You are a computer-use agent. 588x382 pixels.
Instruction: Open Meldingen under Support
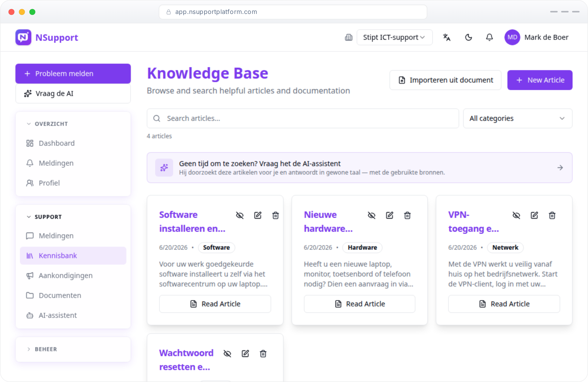[73, 236]
